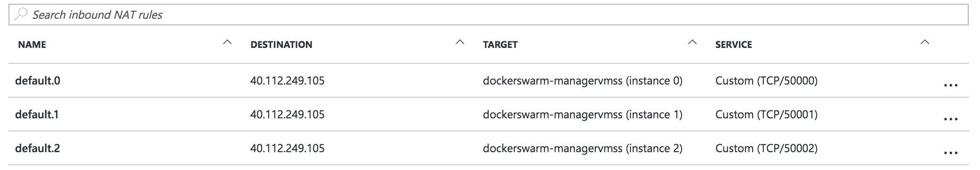Click the NAME column header
This screenshot has height=170, width=980.
tap(32, 45)
